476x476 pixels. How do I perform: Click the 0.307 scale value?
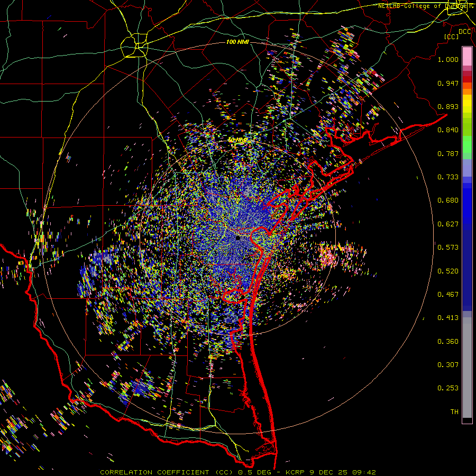(448, 365)
